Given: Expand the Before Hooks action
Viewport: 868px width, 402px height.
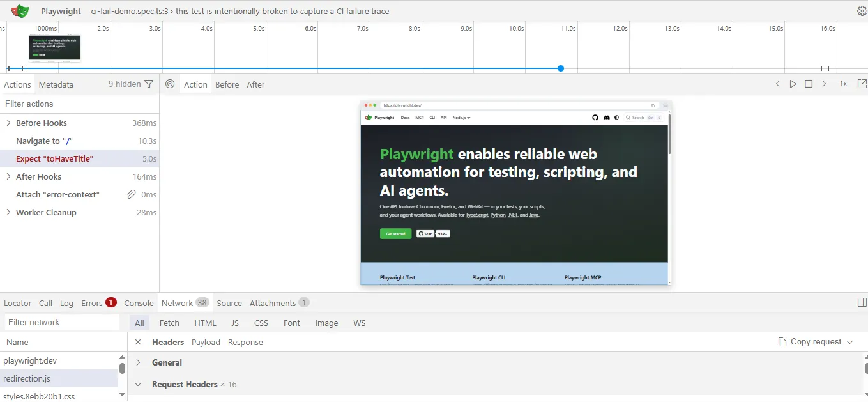Looking at the screenshot, I should [x=8, y=123].
